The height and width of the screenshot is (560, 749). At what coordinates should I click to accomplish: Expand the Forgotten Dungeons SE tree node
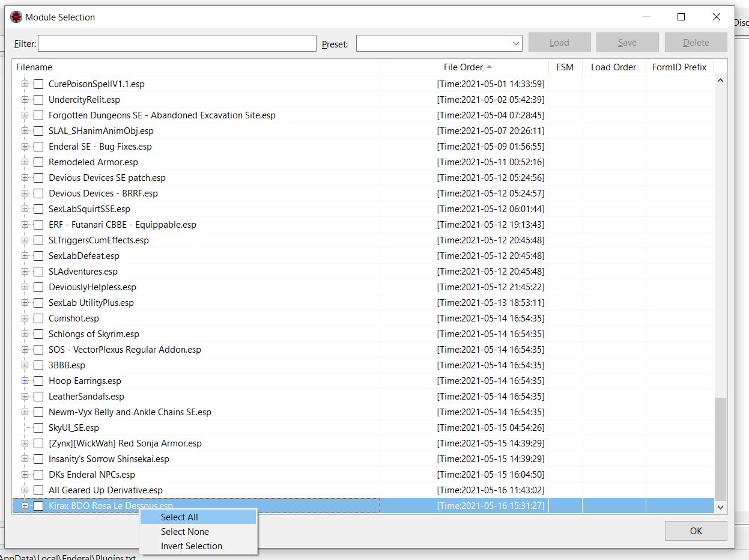[25, 115]
